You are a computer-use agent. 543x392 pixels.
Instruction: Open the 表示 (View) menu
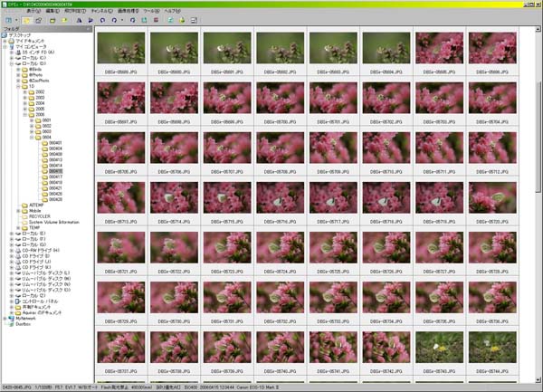click(33, 11)
